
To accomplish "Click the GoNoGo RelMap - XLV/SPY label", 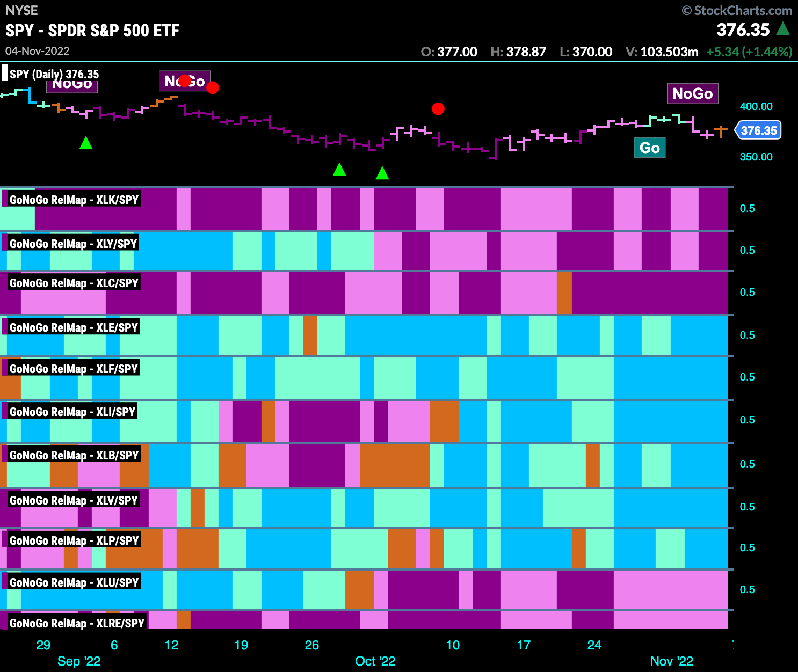I will (74, 500).
